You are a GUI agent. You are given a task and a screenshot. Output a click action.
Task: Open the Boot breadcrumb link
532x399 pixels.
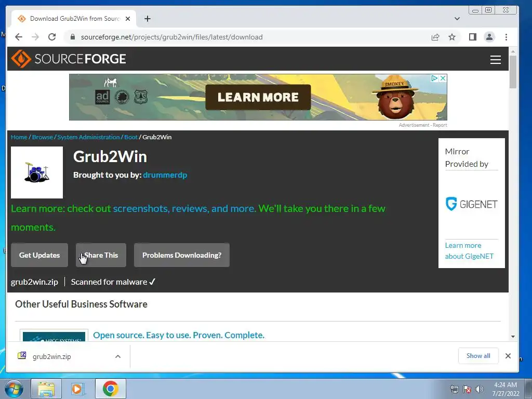tap(130, 137)
